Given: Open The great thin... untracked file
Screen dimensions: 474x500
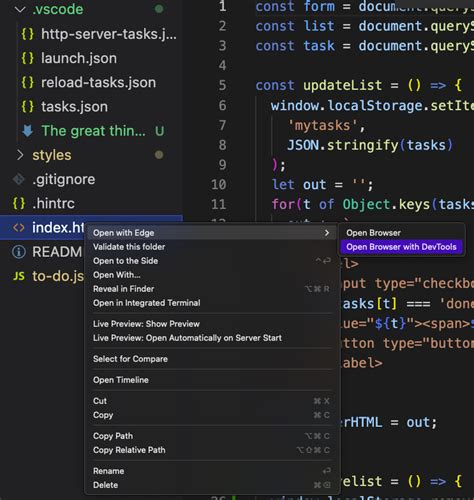Looking at the screenshot, I should tap(93, 131).
